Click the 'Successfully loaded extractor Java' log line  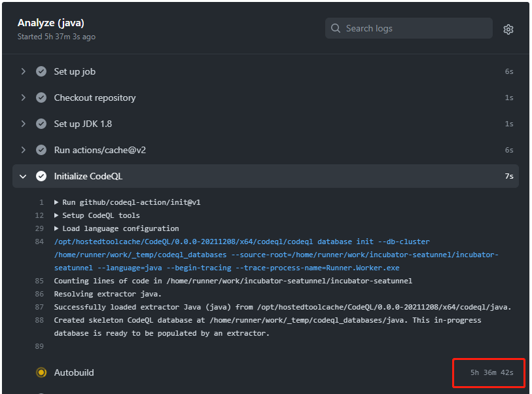283,307
